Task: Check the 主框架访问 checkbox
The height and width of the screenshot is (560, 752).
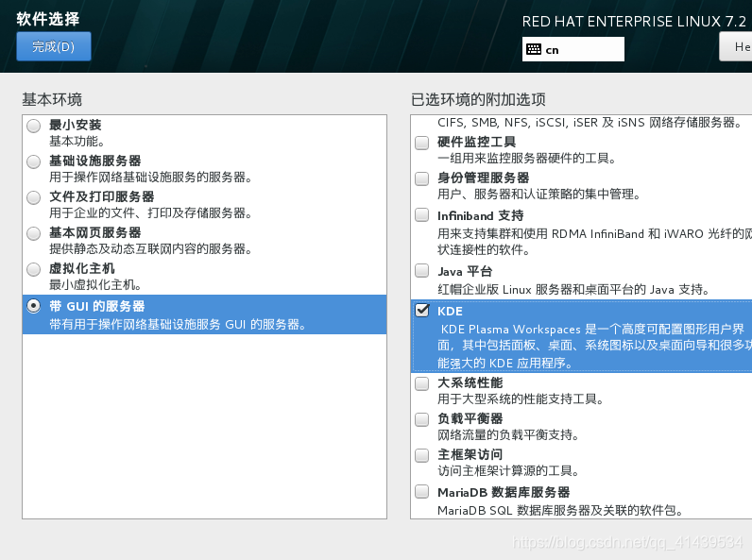Action: point(422,455)
